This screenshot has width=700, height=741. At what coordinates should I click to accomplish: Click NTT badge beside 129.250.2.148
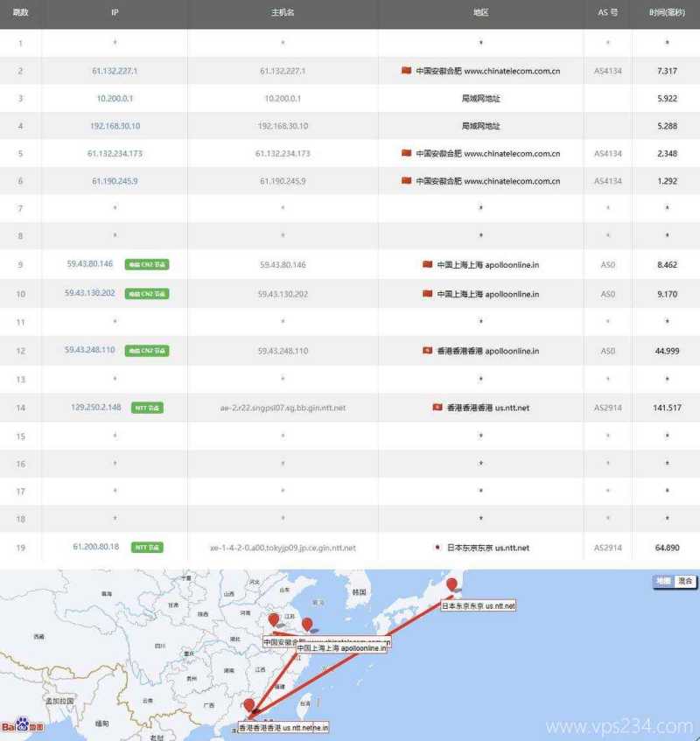(147, 408)
